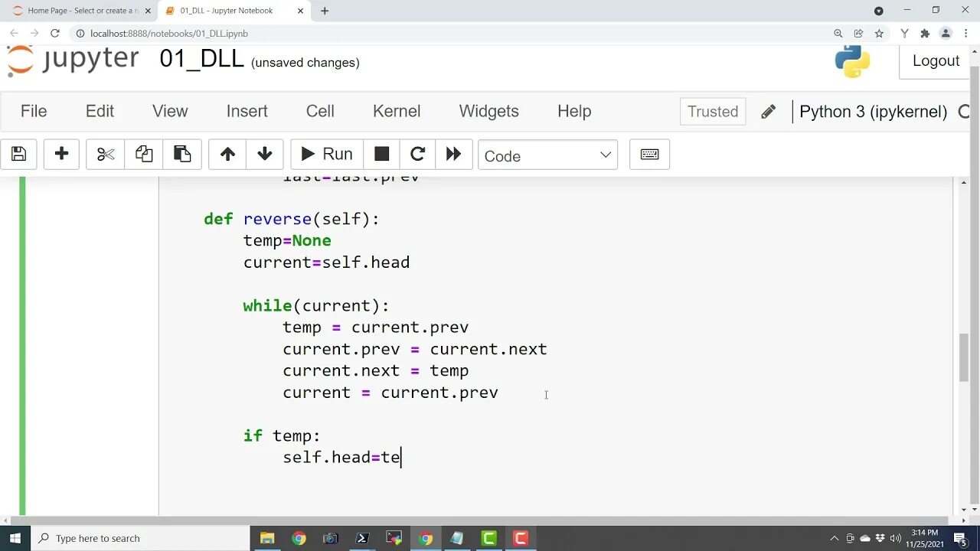The width and height of the screenshot is (980, 551).
Task: Click the 'while(current):' line
Action: (316, 305)
